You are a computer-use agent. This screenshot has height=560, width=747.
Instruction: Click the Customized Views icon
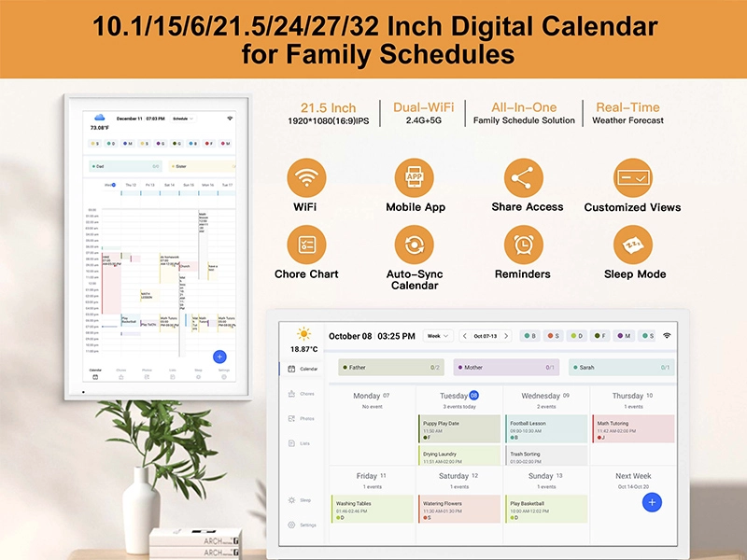click(632, 177)
